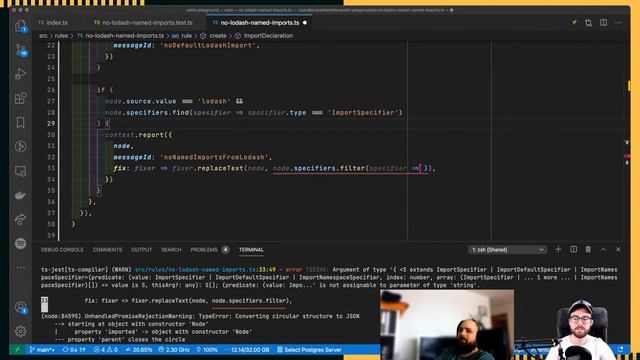Open the Explorer view in activity bar
Viewport: 640px width, 360px height.
pyautogui.click(x=21, y=26)
